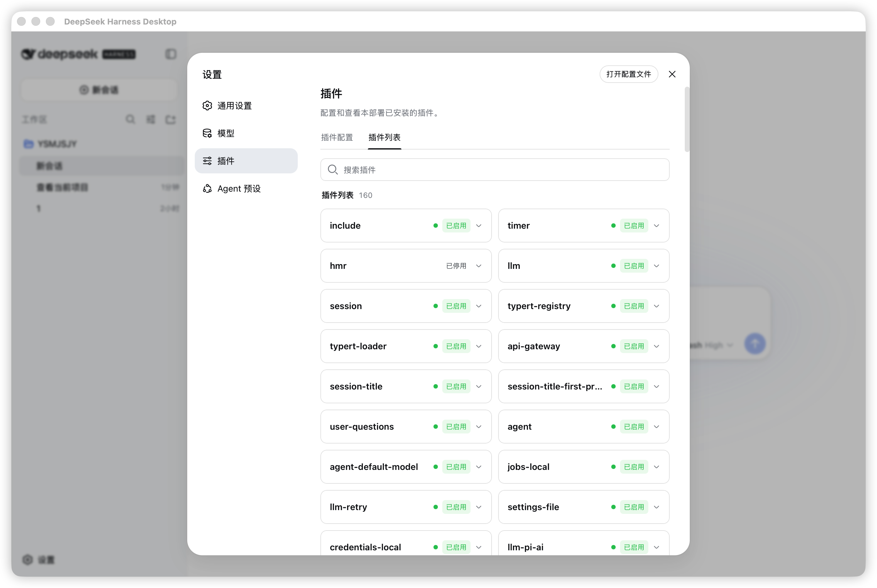
Task: Close the settings dialog with X
Action: [x=672, y=74]
